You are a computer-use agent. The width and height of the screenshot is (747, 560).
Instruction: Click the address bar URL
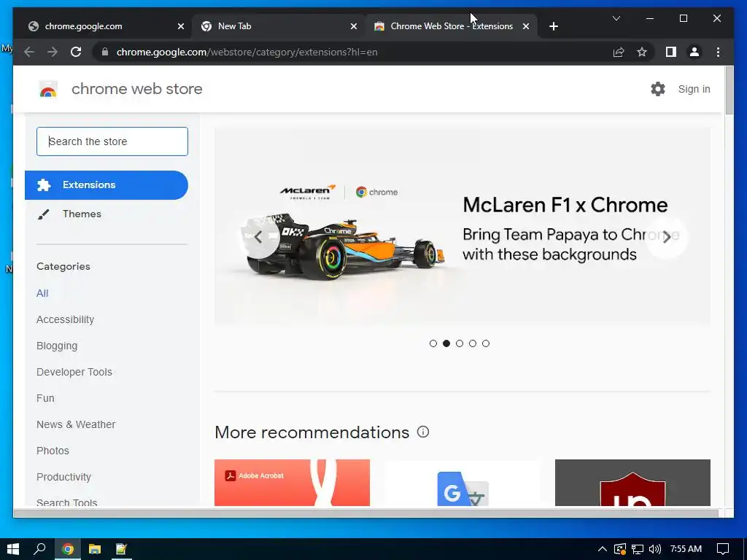coord(247,52)
